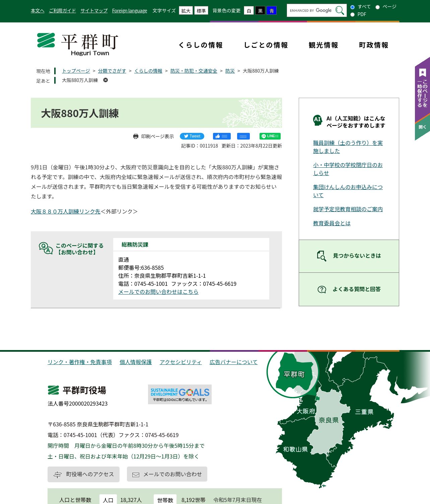Open 個人情報保護 footer link
Screen dimensions: 430x504
coord(136,362)
